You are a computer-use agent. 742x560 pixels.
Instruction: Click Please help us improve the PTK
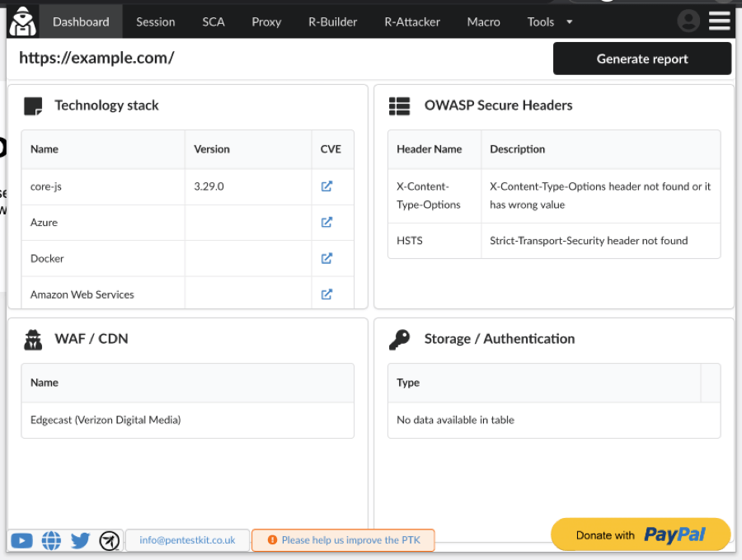click(343, 540)
